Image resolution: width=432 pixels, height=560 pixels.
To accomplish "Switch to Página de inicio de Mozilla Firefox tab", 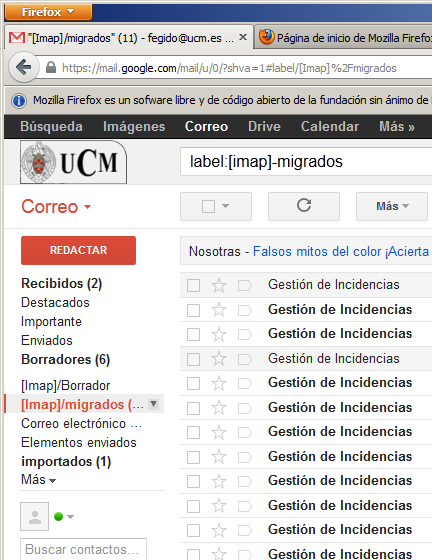I will [345, 38].
